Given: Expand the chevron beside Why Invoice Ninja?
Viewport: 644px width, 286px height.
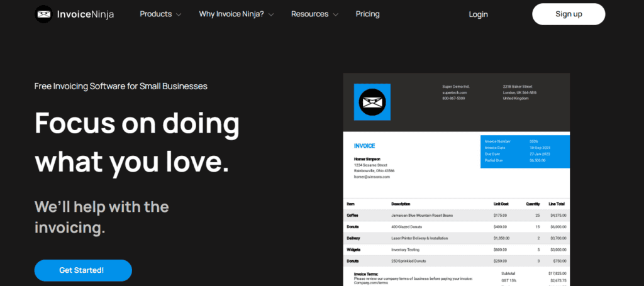Looking at the screenshot, I should click(271, 14).
